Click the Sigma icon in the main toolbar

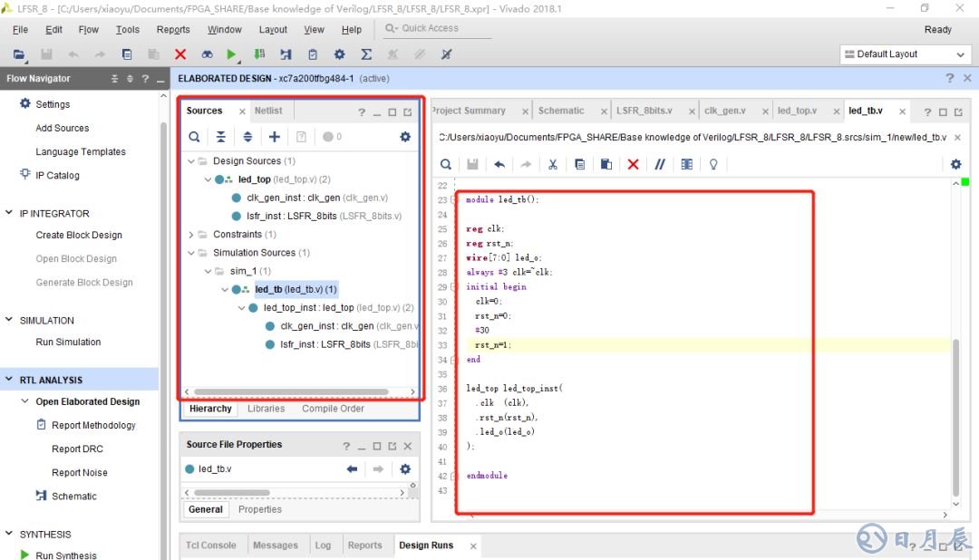pos(366,54)
